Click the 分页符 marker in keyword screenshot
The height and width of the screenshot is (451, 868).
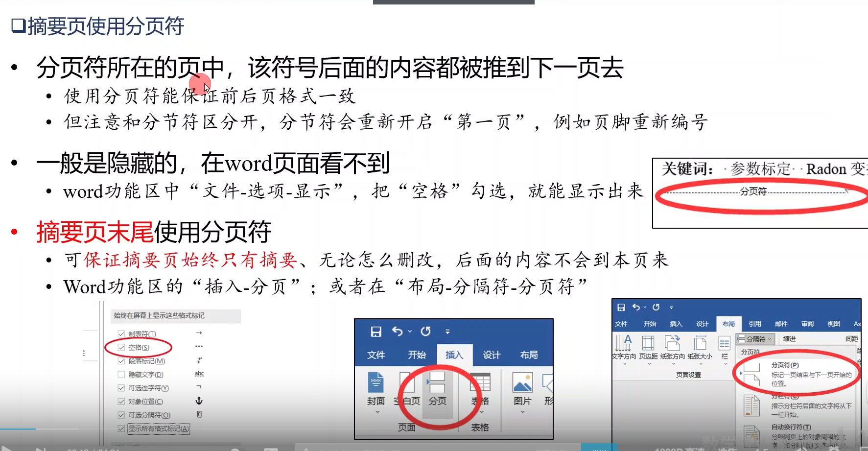coord(753,191)
